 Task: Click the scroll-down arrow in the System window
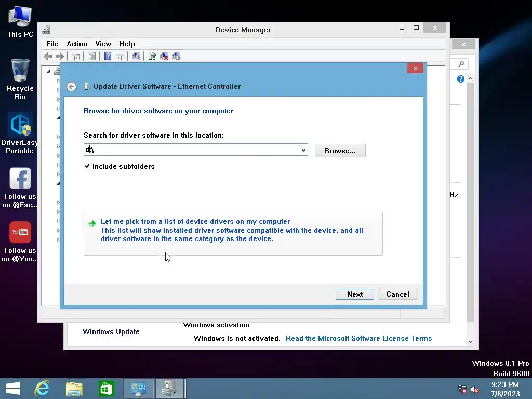pos(470,342)
